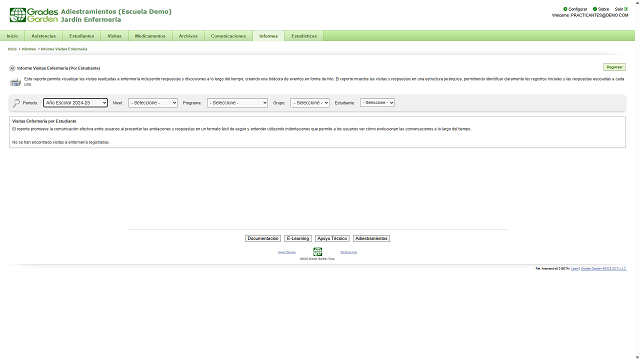
Task: Click the page scrollbar up arrow
Action: (x=637, y=2)
